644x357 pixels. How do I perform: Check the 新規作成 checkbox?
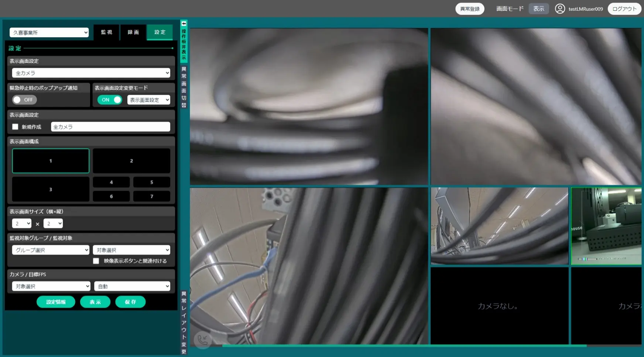[15, 126]
